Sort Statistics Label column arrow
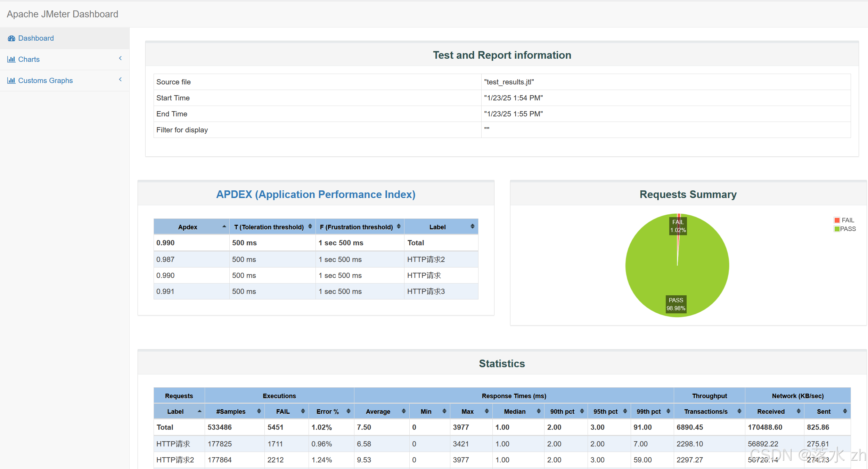868x469 pixels. [199, 411]
